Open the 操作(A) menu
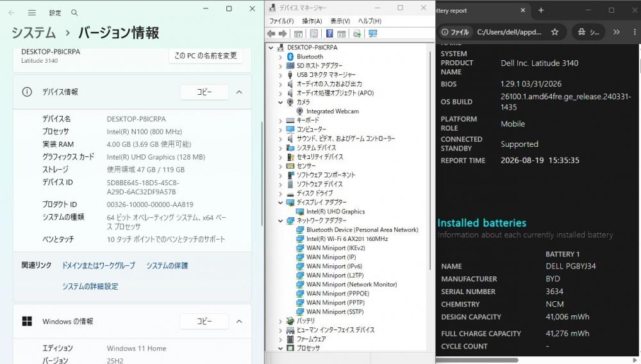The image size is (641, 364). click(312, 21)
